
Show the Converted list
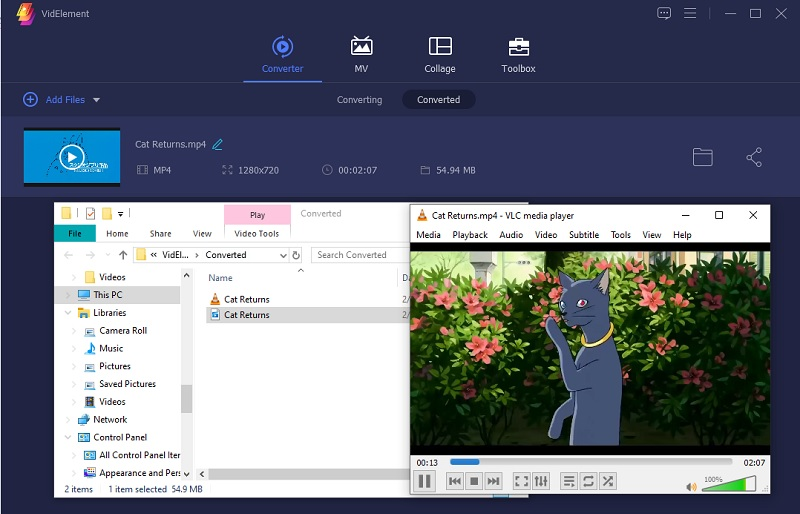click(x=439, y=100)
